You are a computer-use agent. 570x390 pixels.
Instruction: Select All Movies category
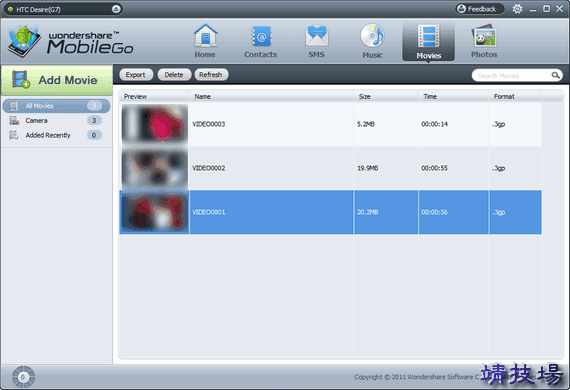[56, 106]
